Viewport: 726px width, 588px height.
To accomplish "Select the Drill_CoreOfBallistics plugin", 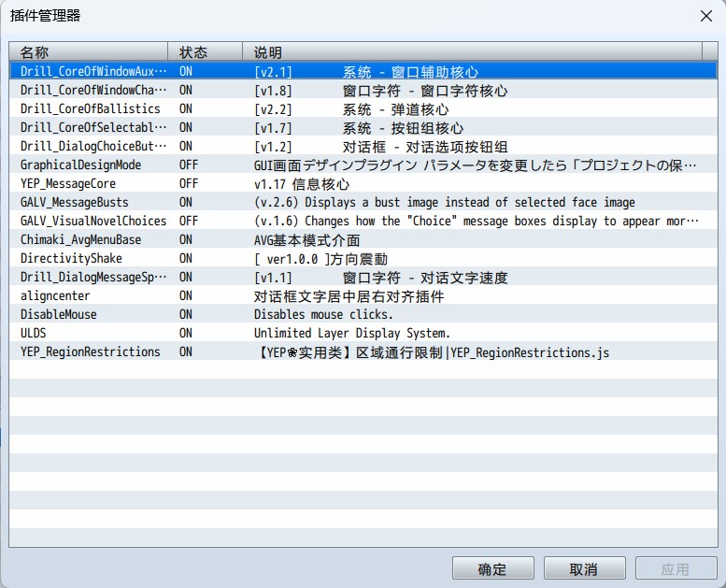I will [363, 108].
